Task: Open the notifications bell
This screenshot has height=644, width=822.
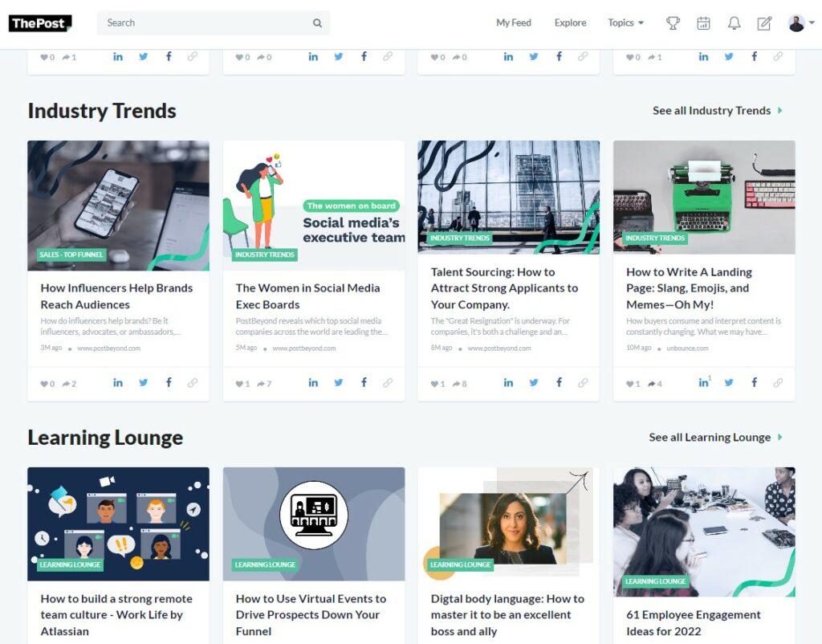Action: (x=735, y=22)
